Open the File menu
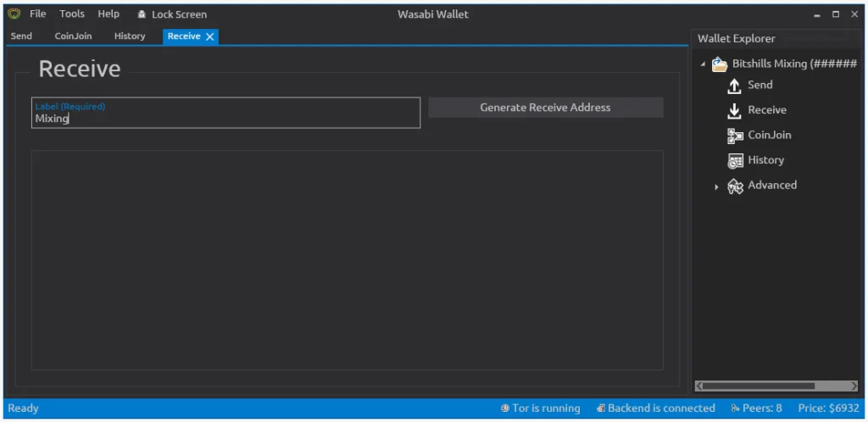The height and width of the screenshot is (422, 868). click(38, 14)
